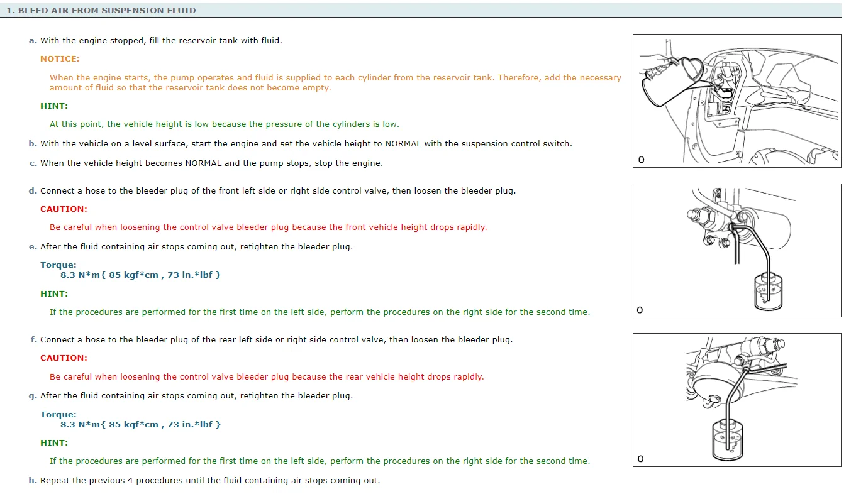
Task: Click the CAUTION label under step d
Action: pos(64,209)
